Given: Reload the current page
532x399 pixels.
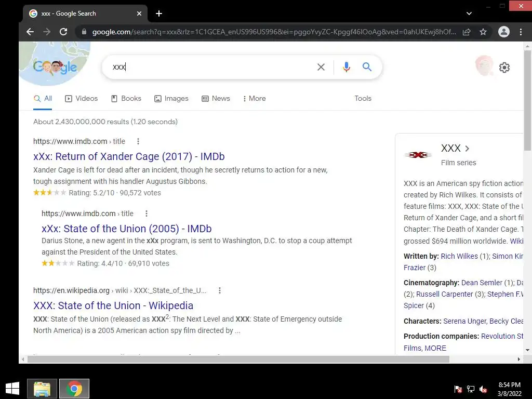Looking at the screenshot, I should tap(63, 32).
